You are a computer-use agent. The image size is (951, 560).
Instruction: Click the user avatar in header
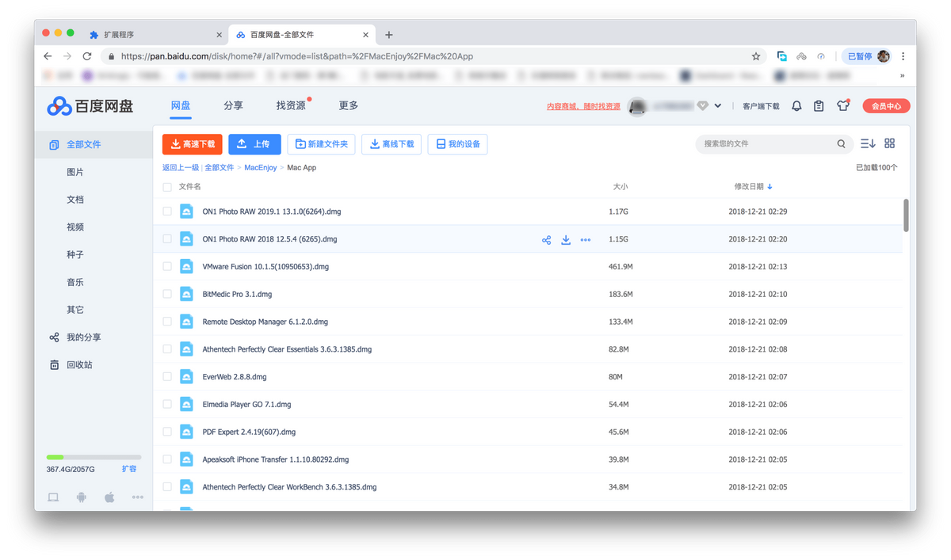click(x=636, y=106)
